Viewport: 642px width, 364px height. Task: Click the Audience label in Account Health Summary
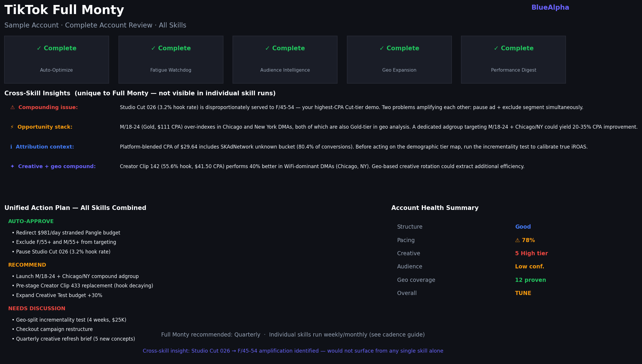[x=410, y=267]
